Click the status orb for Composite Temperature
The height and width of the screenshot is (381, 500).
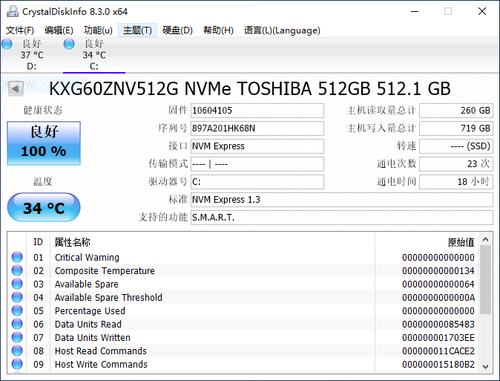pos(17,270)
